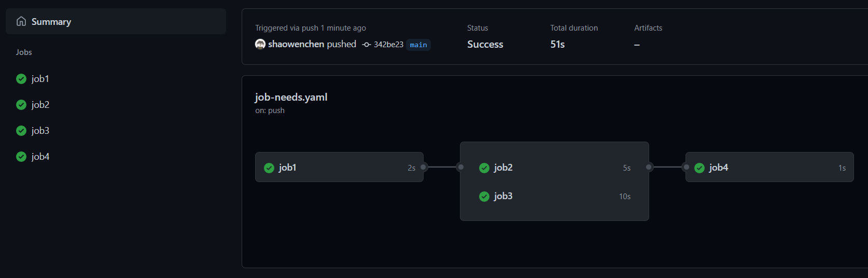The height and width of the screenshot is (278, 868).
Task: Open the job4 node in the workflow graph
Action: 769,167
